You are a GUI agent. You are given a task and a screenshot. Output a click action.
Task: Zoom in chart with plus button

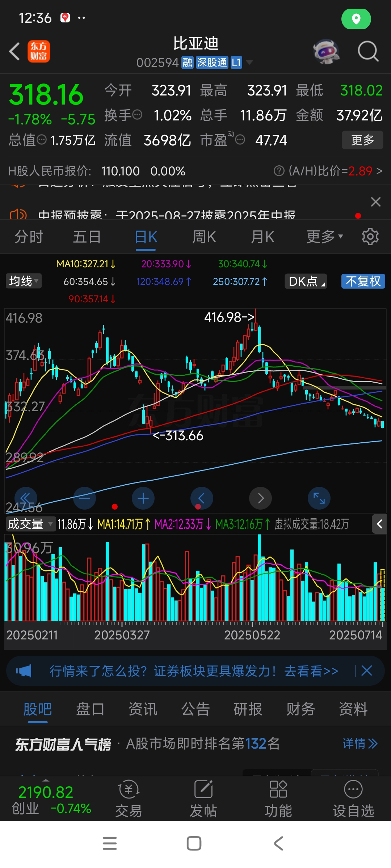pyautogui.click(x=143, y=498)
